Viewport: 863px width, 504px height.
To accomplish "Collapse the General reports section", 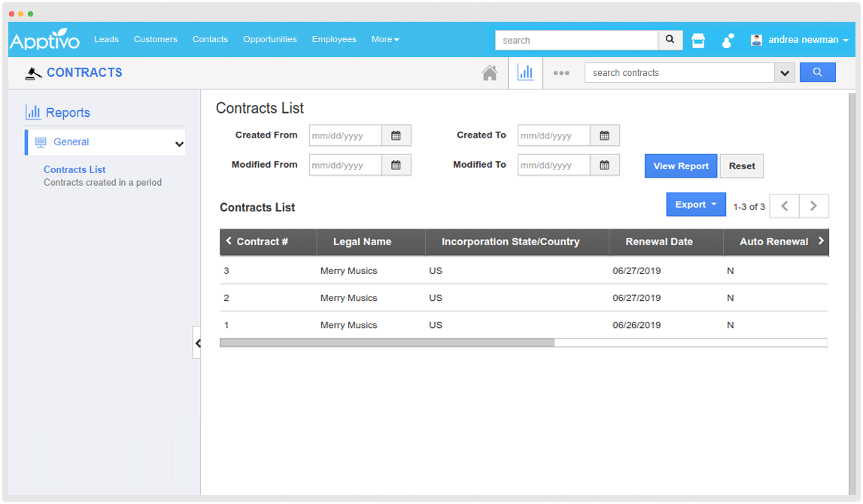I will coord(179,143).
